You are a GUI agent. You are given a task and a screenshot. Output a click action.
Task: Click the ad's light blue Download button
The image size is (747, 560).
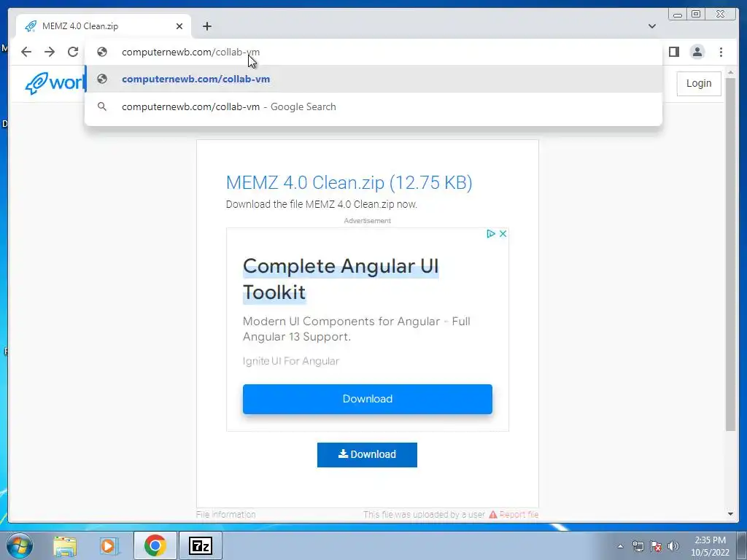point(368,399)
